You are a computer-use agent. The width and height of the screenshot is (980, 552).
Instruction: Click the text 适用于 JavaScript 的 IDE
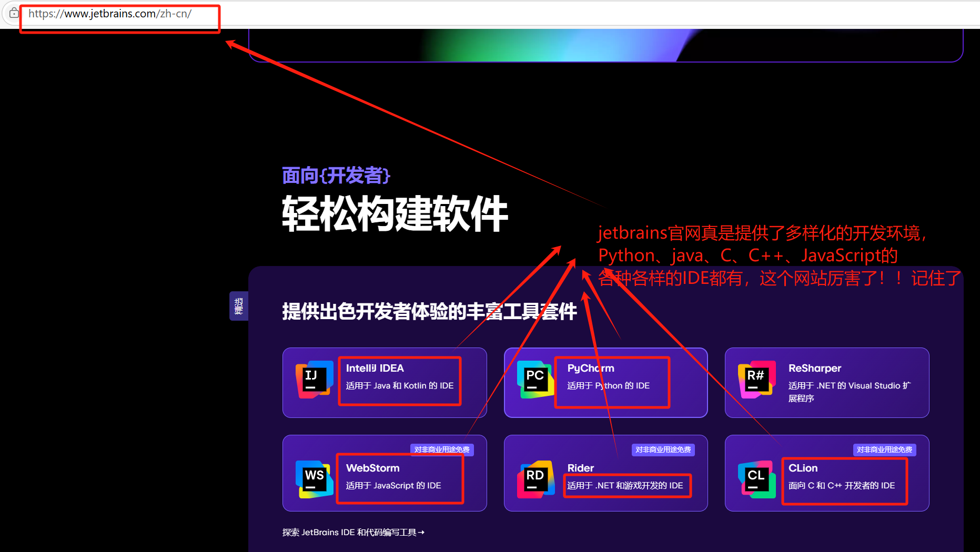[393, 485]
